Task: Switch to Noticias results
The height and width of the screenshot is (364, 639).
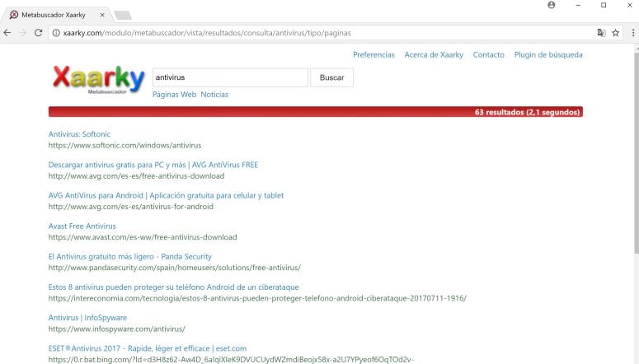Action: click(x=214, y=95)
